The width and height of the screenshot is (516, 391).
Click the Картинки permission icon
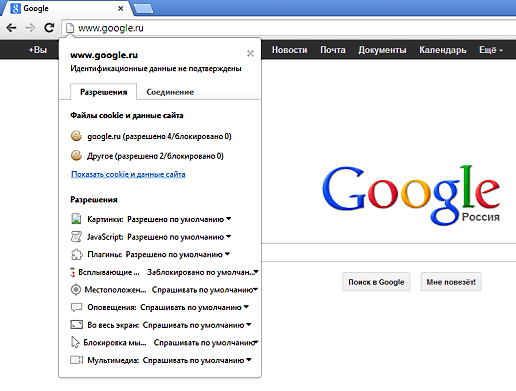(x=76, y=219)
